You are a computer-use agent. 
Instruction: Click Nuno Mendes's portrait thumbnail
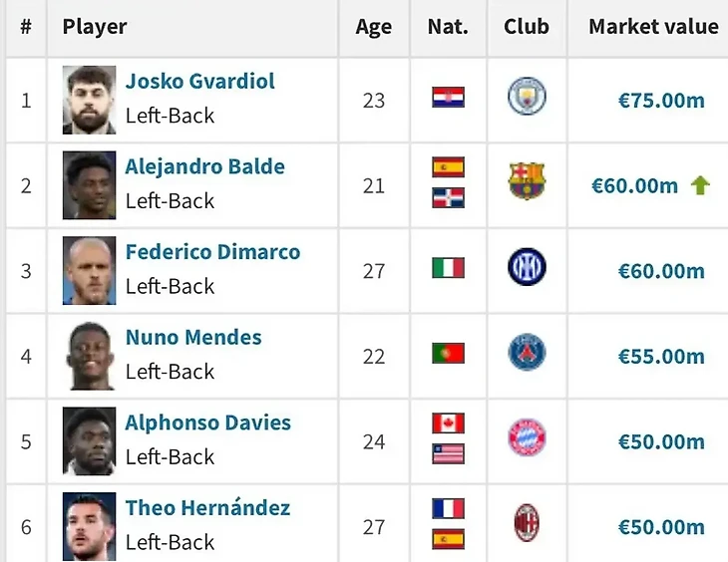click(89, 356)
